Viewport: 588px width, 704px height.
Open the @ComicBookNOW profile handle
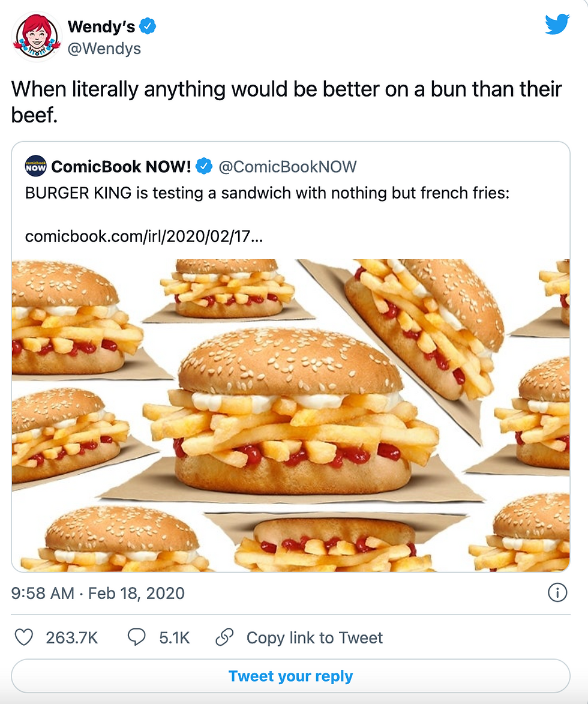click(x=287, y=166)
